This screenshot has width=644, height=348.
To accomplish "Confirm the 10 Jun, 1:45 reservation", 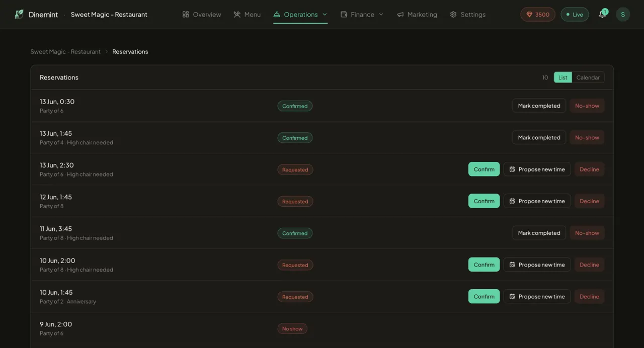I will click(x=484, y=296).
